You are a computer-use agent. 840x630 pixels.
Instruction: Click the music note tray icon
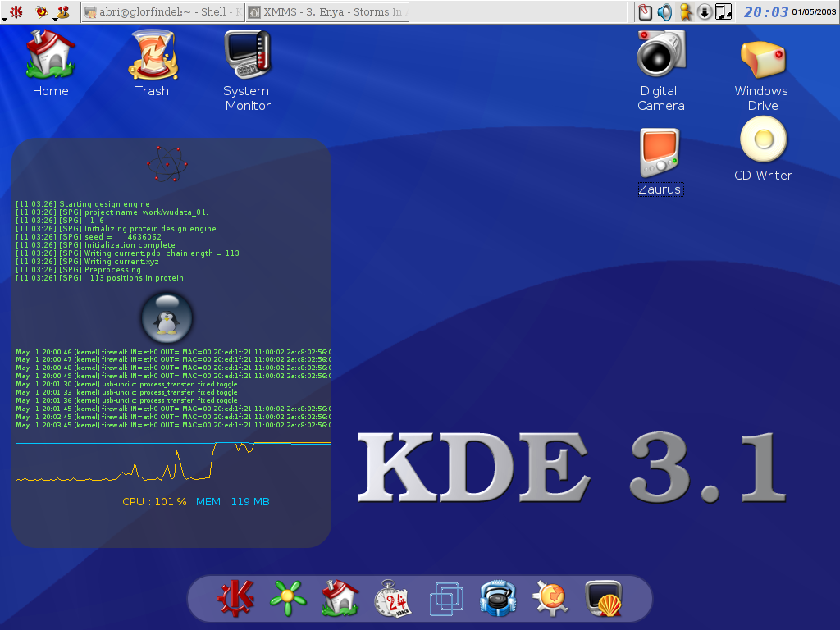pos(724,11)
